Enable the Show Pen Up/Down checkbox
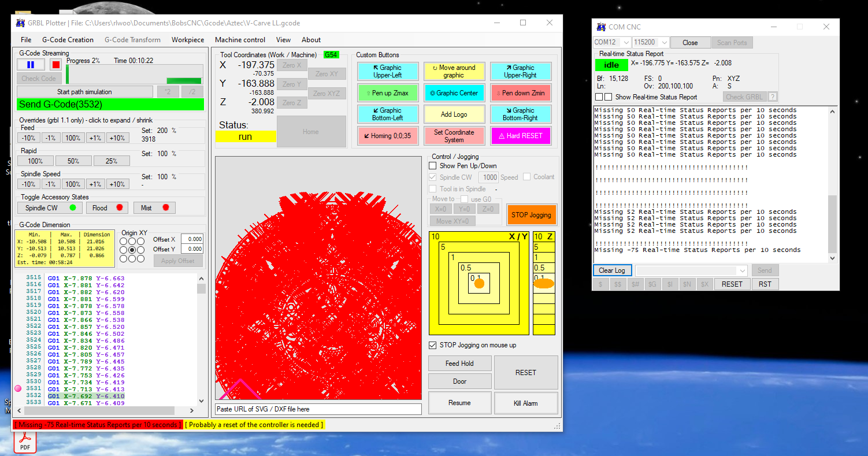Screen dimensions: 868x456 (x=433, y=166)
